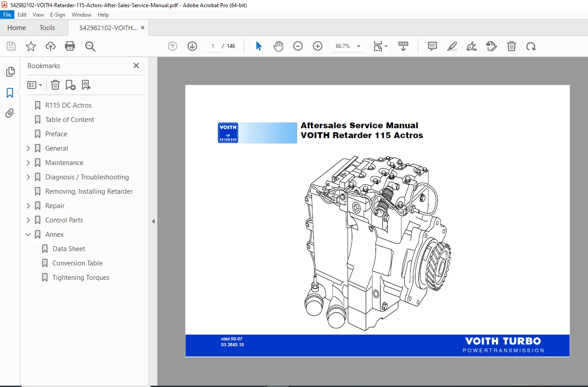Screen dimensions: 588x387
Task: Click the Request e-signatures icon
Action: (x=492, y=46)
